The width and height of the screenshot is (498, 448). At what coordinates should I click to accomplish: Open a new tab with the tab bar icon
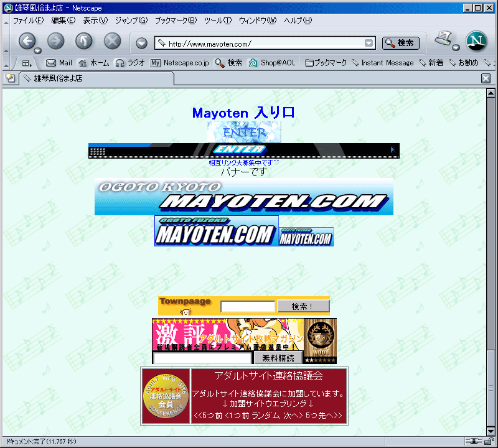tap(10, 78)
